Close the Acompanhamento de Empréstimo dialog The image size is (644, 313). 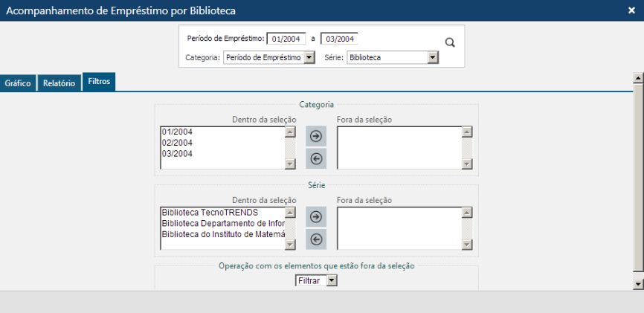631,10
